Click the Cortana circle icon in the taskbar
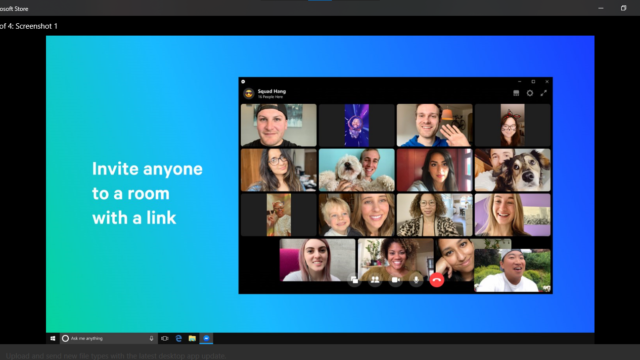 65,338
